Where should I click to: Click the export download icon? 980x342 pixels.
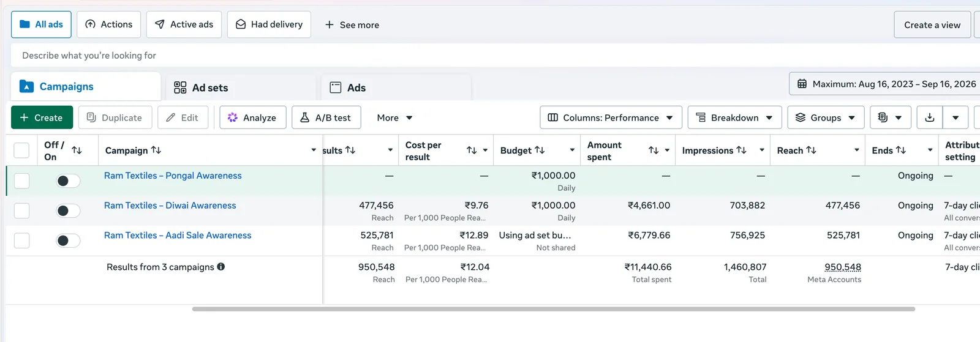pyautogui.click(x=930, y=117)
